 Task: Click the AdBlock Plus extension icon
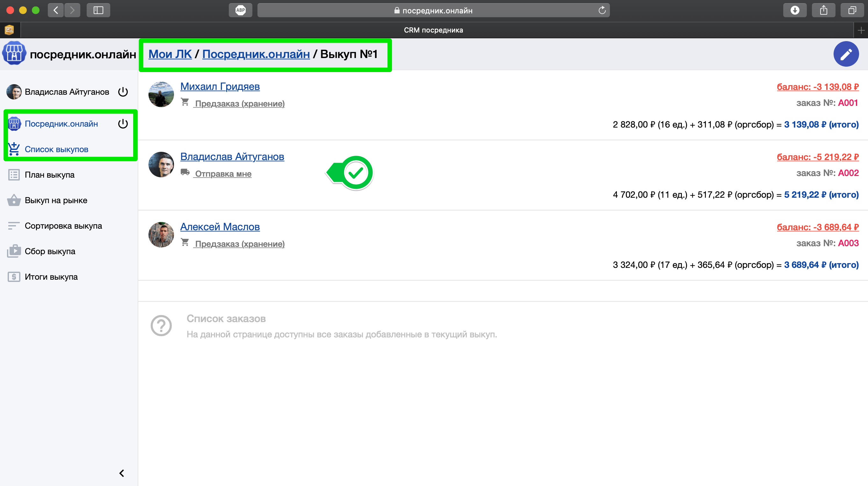[240, 10]
